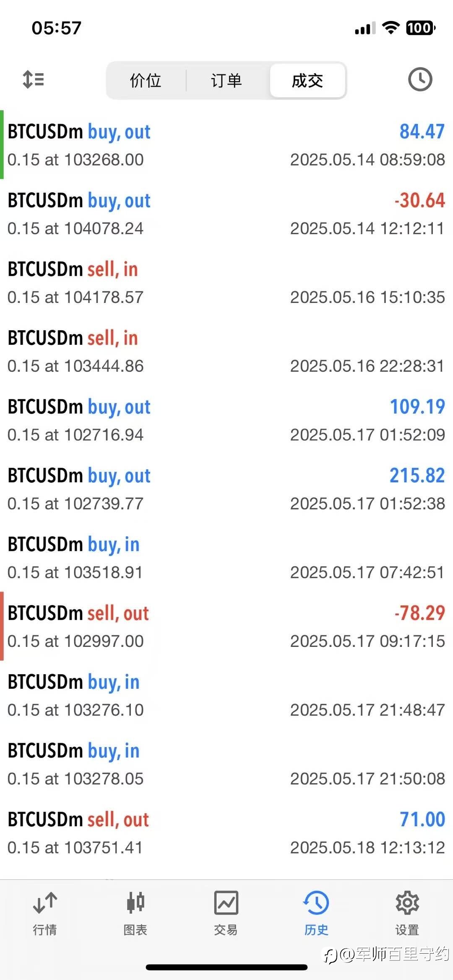Open the clock date range filter
The image size is (453, 980).
pyautogui.click(x=420, y=79)
